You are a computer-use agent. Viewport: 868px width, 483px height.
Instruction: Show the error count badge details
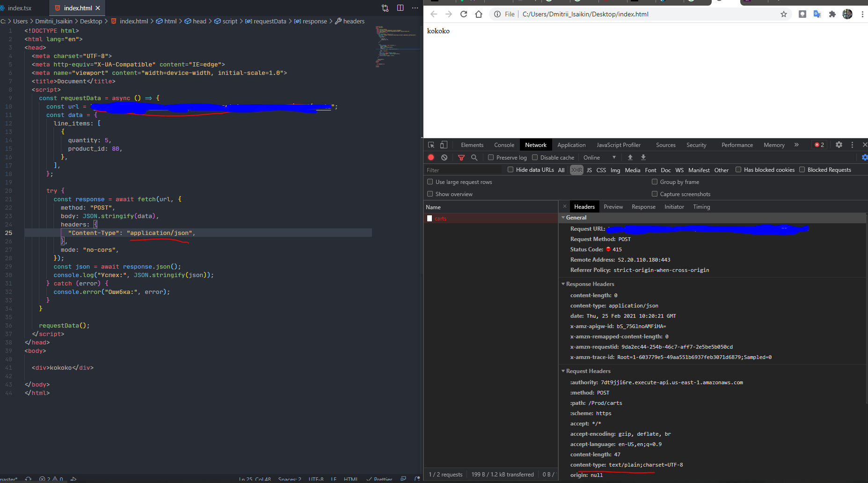[x=819, y=145]
